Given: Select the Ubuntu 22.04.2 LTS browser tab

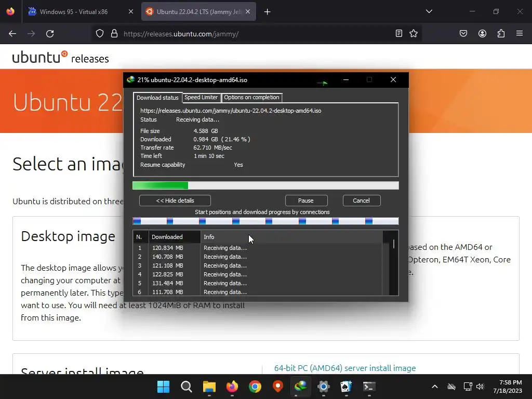Looking at the screenshot, I should pyautogui.click(x=198, y=11).
